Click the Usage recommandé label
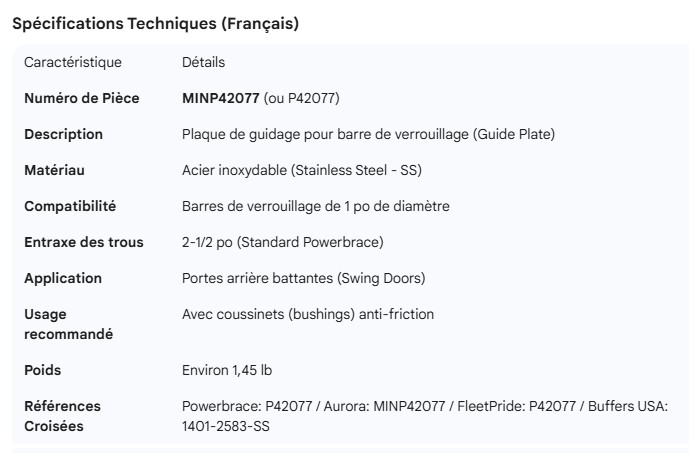Screen dimensions: 689x453 coord(68,324)
